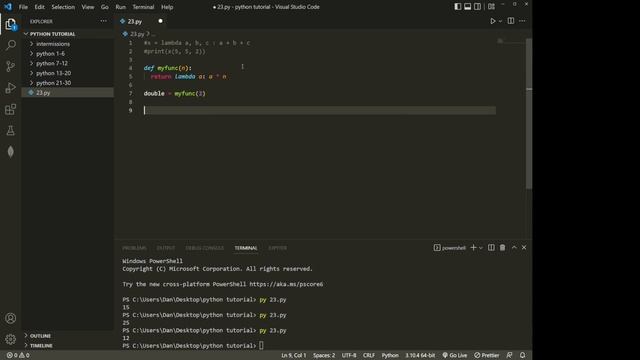Screen dimensions: 640x360
Task: Switch to the Debug Console tab
Action: pos(204,248)
